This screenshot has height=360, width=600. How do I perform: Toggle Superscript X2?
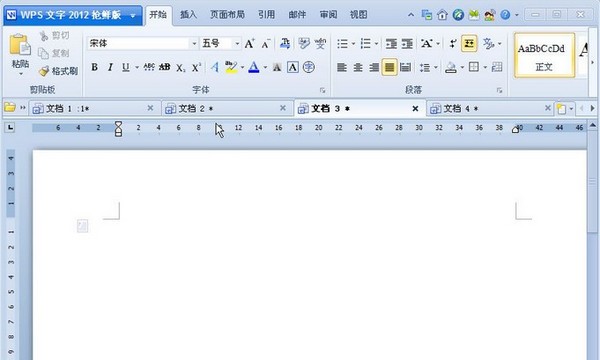click(x=196, y=68)
